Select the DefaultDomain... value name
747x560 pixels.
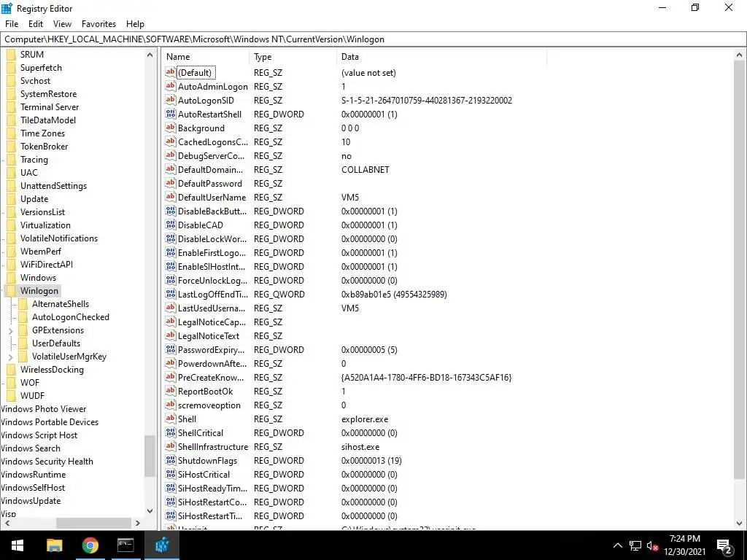coord(210,169)
